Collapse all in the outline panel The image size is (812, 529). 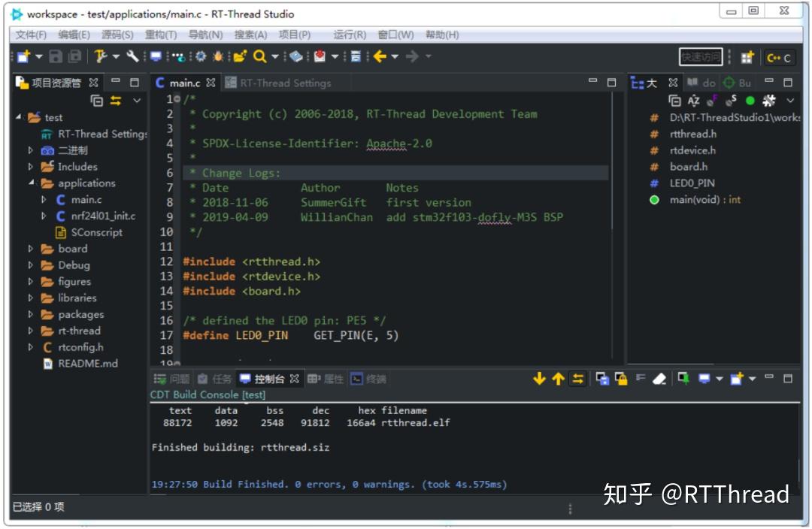point(674,101)
